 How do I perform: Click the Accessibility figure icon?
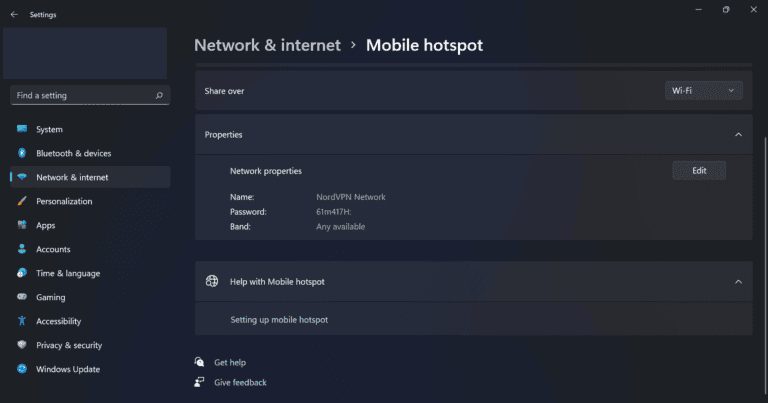22,321
